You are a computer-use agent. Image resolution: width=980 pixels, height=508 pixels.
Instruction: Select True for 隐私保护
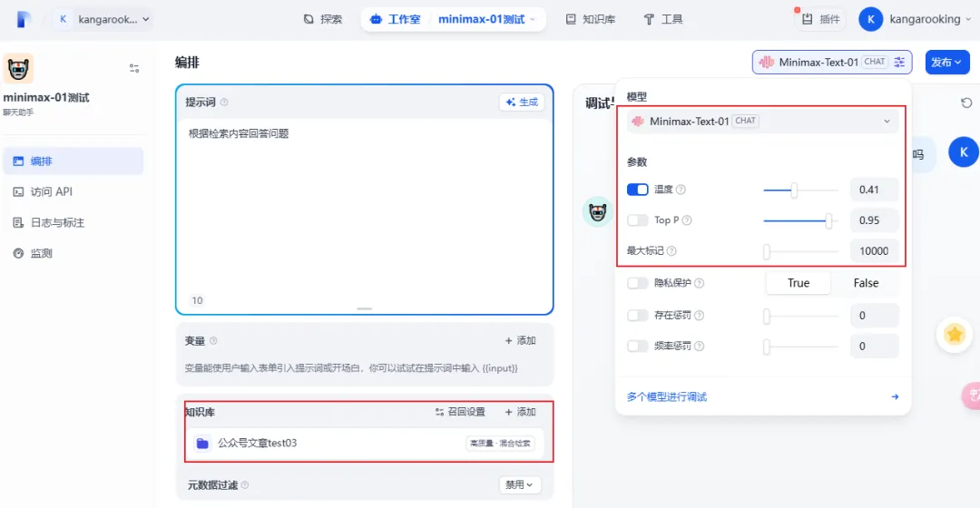coord(799,283)
